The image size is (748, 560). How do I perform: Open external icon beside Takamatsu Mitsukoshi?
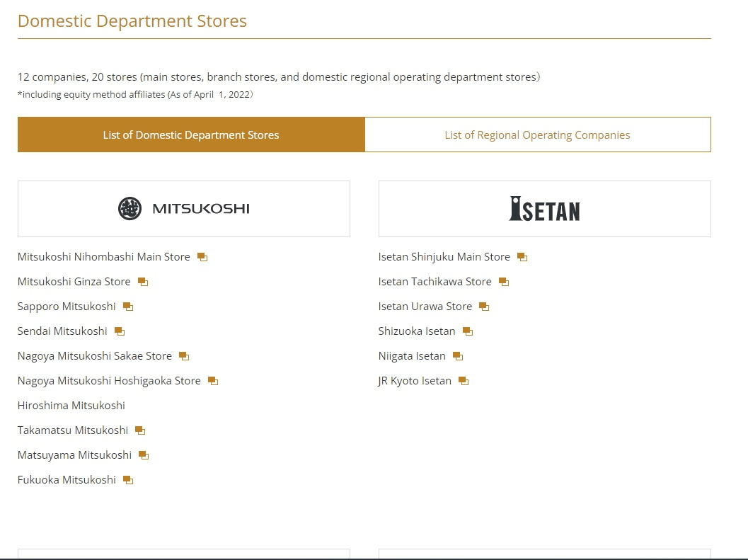coord(140,431)
